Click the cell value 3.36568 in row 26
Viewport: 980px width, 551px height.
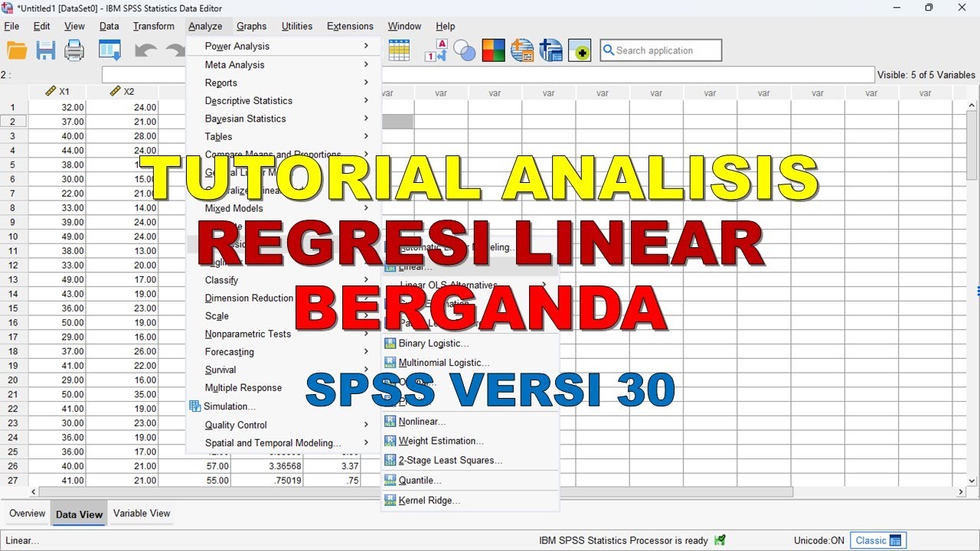pos(267,466)
